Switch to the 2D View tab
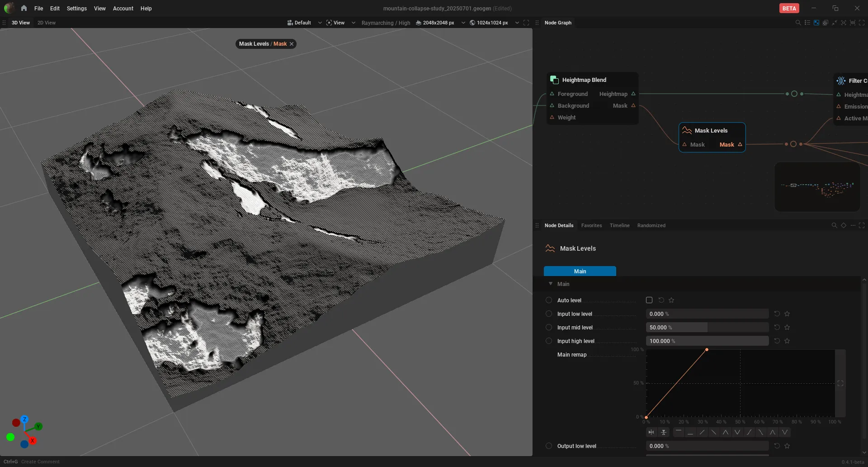 click(x=47, y=23)
